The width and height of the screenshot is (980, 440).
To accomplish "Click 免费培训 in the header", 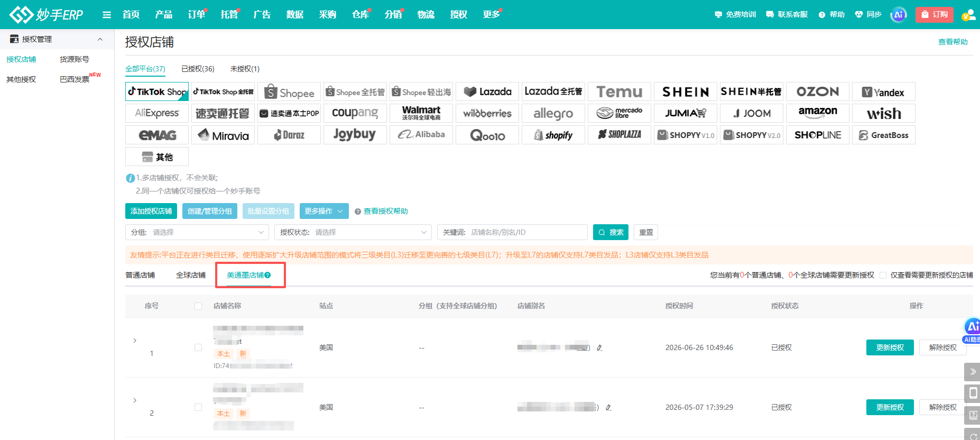I will coord(735,14).
